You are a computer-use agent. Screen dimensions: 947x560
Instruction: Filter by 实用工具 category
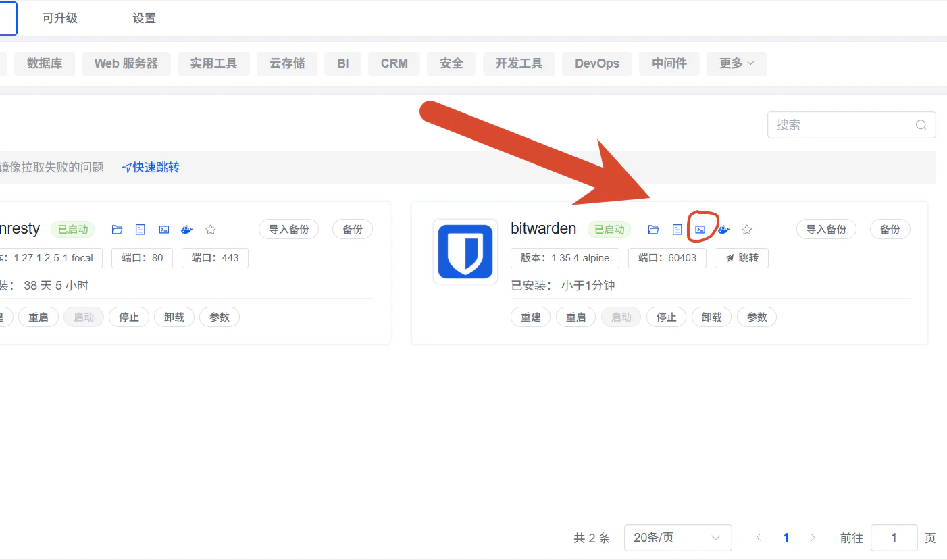point(213,63)
